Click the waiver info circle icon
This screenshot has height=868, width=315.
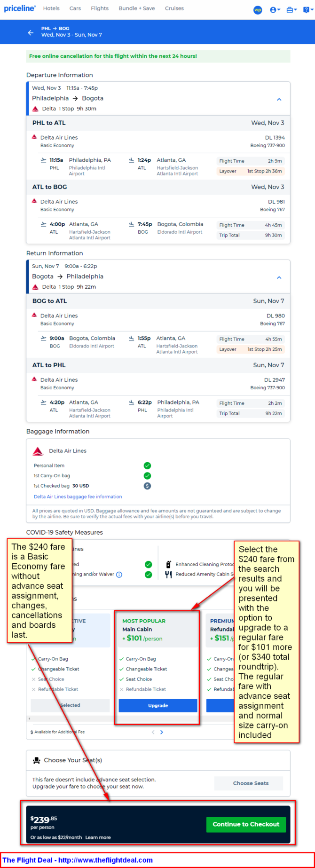click(x=119, y=575)
